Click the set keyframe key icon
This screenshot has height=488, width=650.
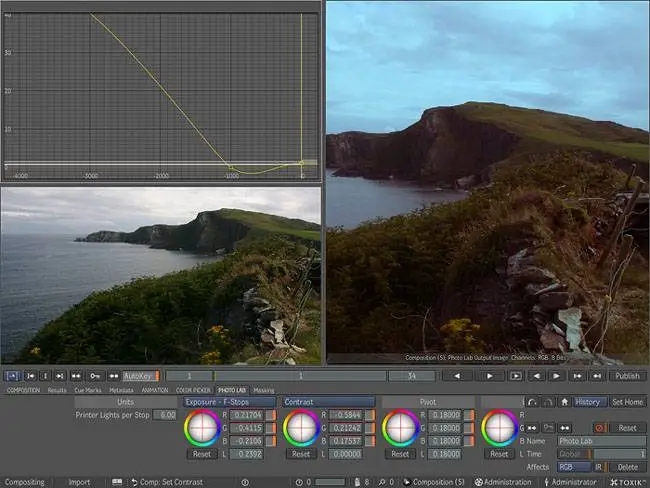pos(93,376)
